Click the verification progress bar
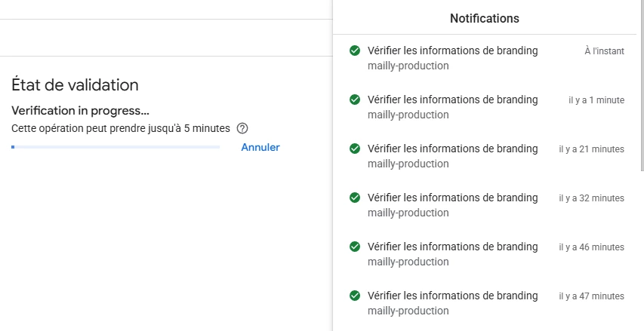Image resolution: width=644 pixels, height=331 pixels. click(x=116, y=147)
